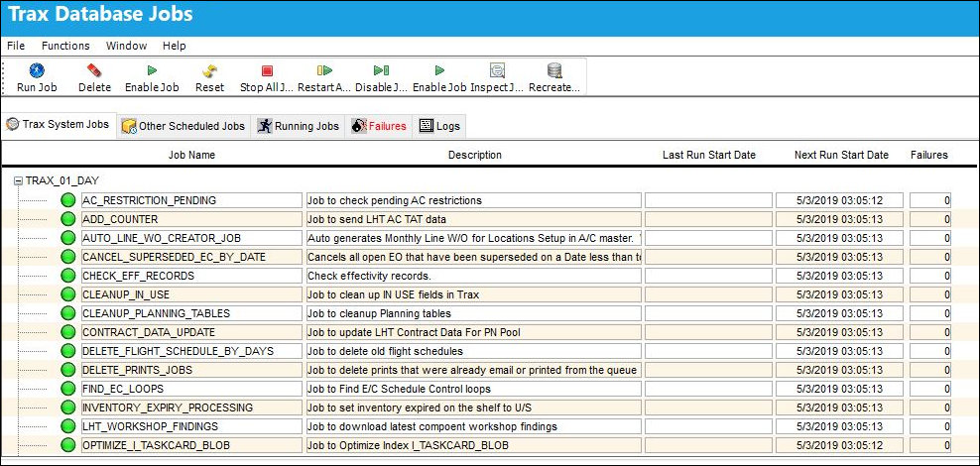Viewport: 980px width, 466px height.
Task: Click green status icon for CLEANUP_IN_USE
Action: 67,294
